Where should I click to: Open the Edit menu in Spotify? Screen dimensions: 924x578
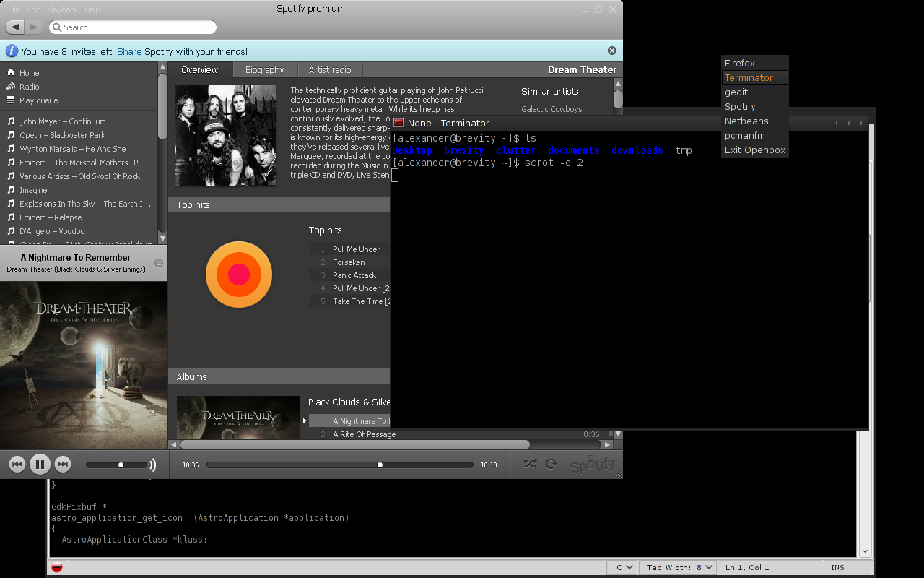(33, 9)
